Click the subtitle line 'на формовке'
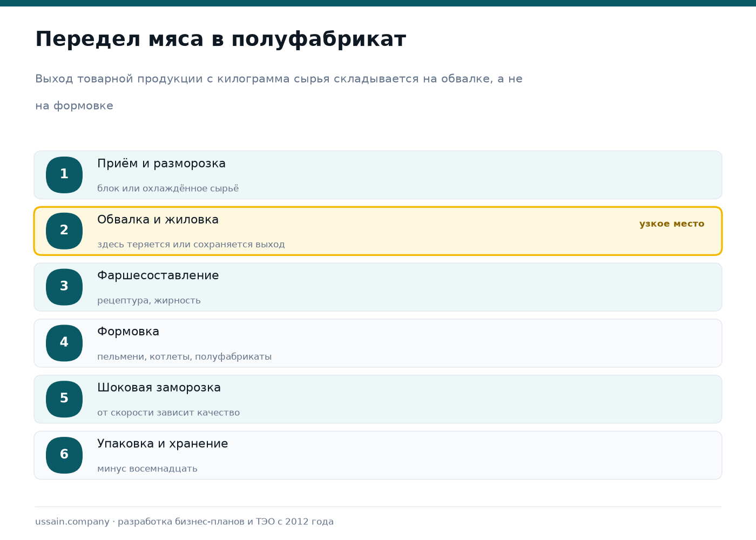756x540 pixels. [74, 106]
